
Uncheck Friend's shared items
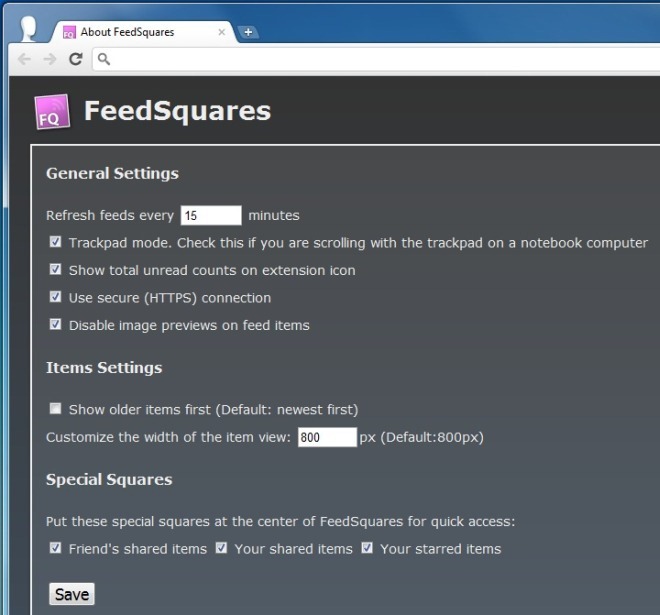(56, 548)
